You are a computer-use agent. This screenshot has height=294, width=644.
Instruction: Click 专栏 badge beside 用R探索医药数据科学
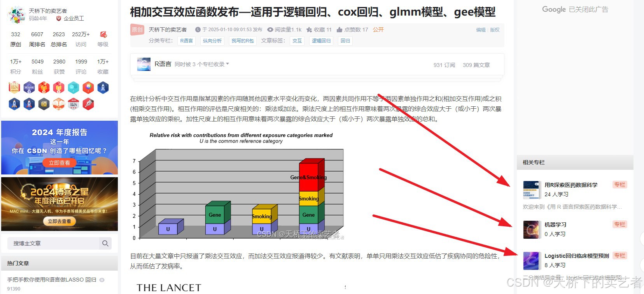click(x=620, y=185)
